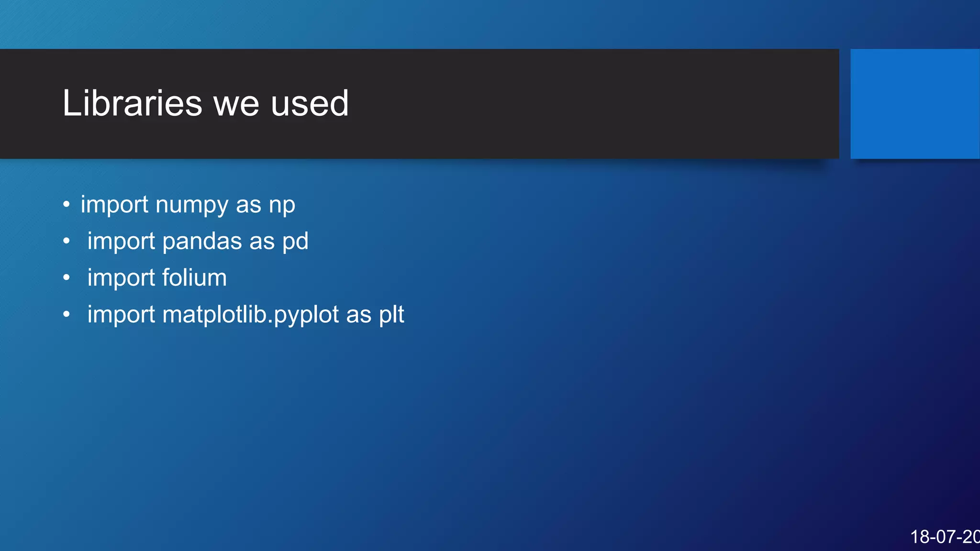Screen dimensions: 980x551
Task: Click the alias 'plt' at end of fourth bullet
Action: pos(391,315)
